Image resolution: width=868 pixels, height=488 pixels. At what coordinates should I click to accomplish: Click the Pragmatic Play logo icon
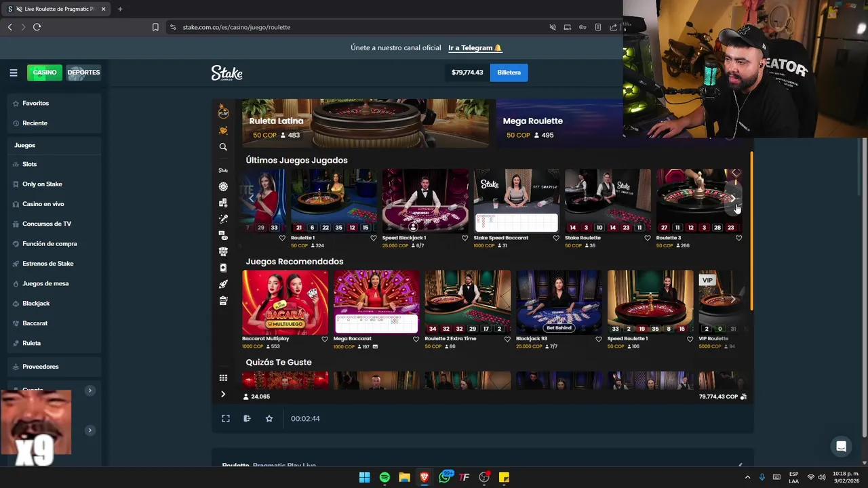click(x=223, y=112)
